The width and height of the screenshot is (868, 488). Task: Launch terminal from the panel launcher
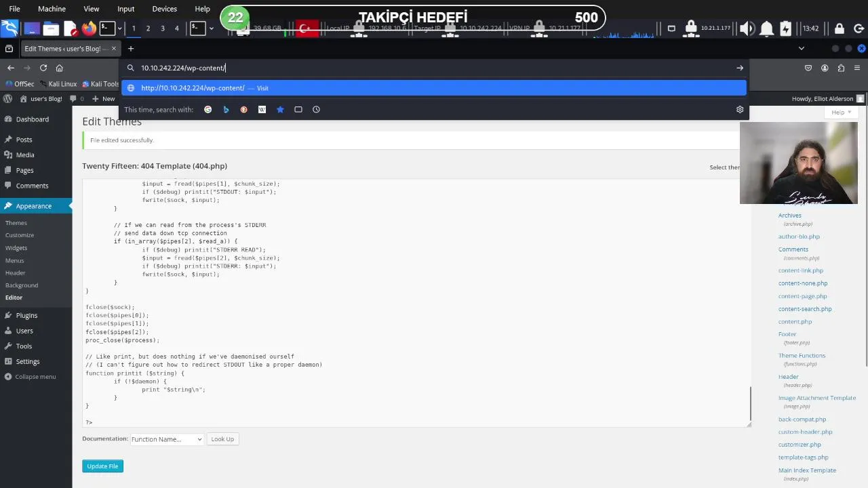coord(107,28)
